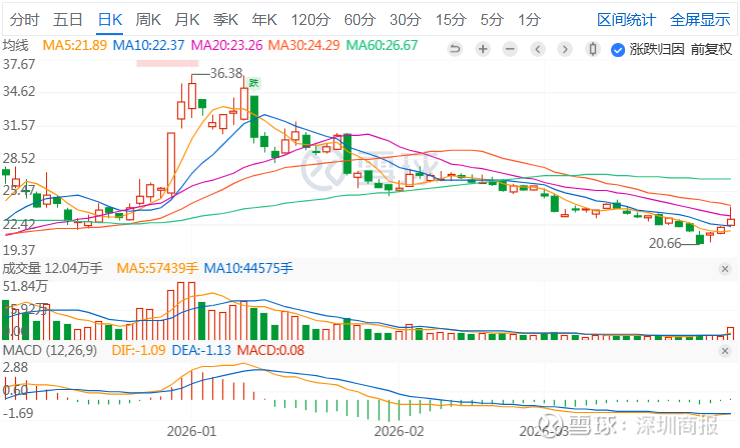The width and height of the screenshot is (740, 448).
Task: Click the undo/reset chart icon
Action: click(456, 48)
